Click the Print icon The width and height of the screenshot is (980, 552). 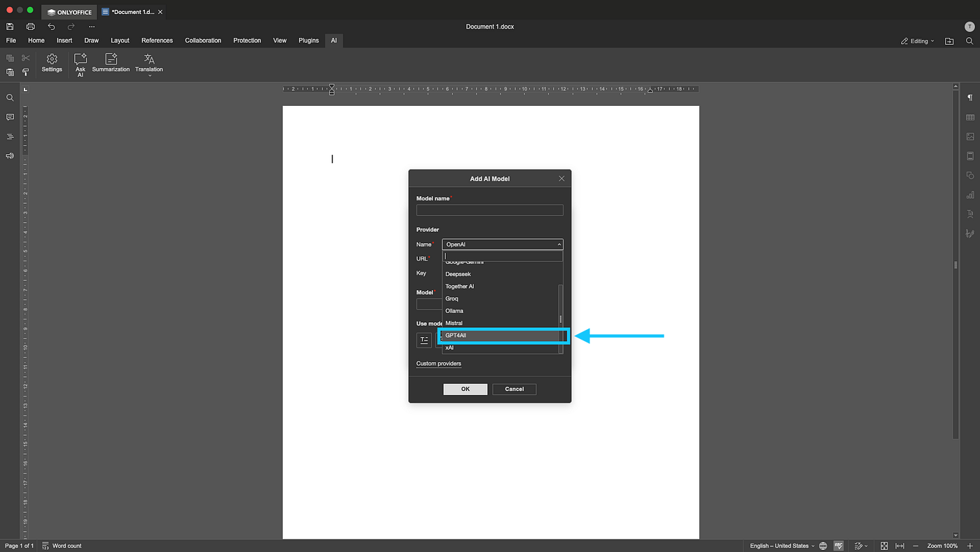[x=31, y=27]
